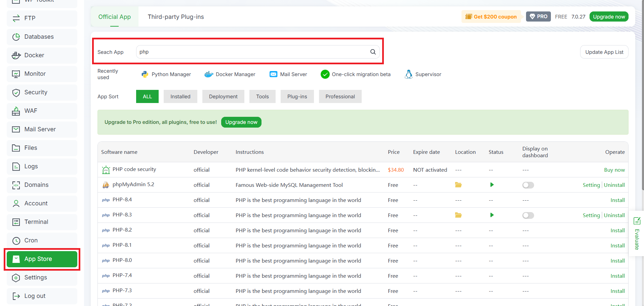Image resolution: width=644 pixels, height=306 pixels.
Task: Click the One-click migration green check icon
Action: (x=325, y=74)
